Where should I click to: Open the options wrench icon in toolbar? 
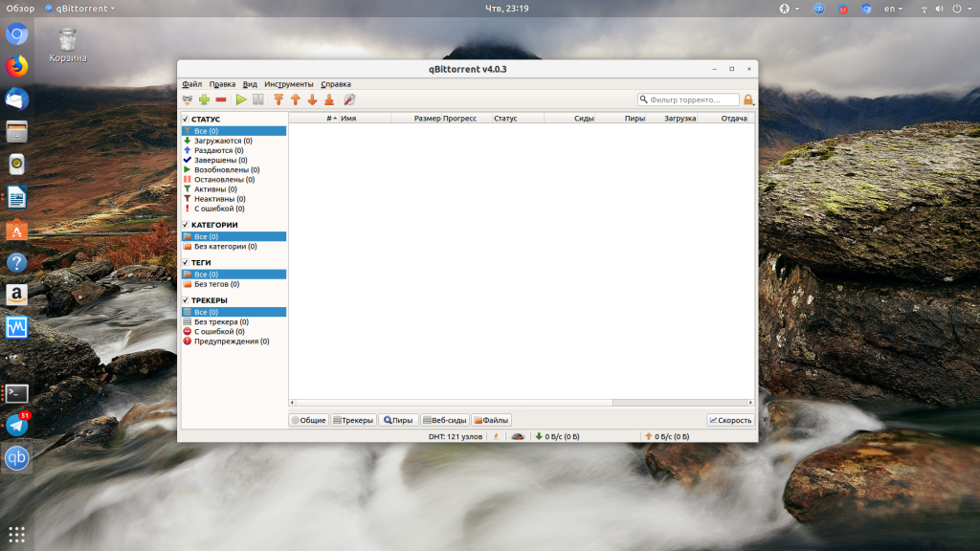coord(349,99)
